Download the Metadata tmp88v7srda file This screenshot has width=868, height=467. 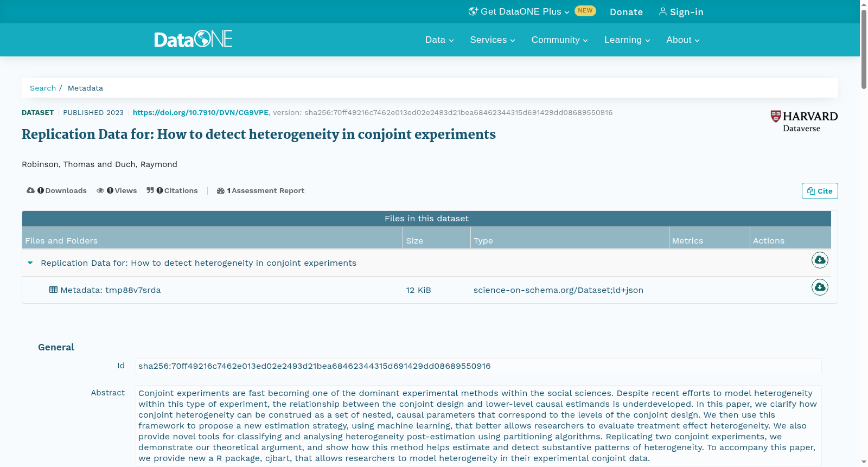pyautogui.click(x=820, y=287)
